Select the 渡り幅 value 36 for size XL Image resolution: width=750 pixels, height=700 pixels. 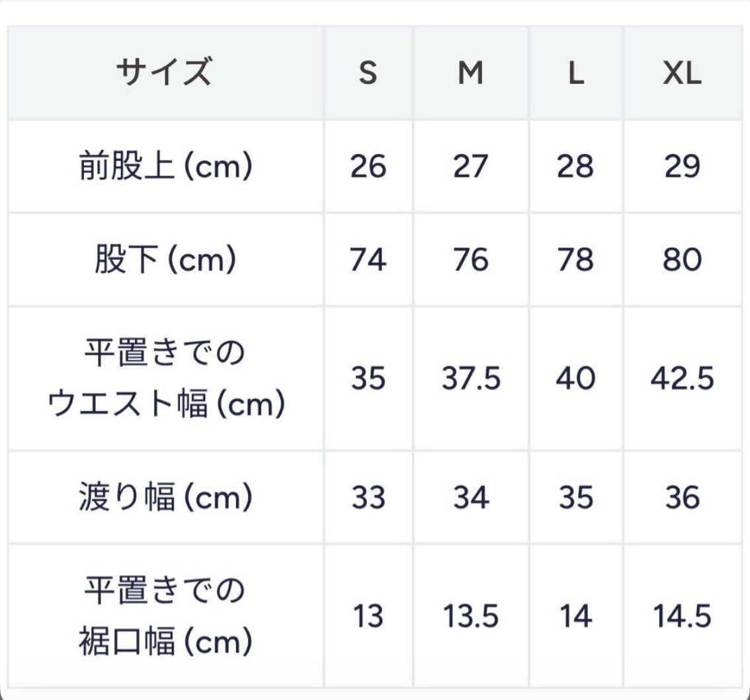(x=682, y=497)
